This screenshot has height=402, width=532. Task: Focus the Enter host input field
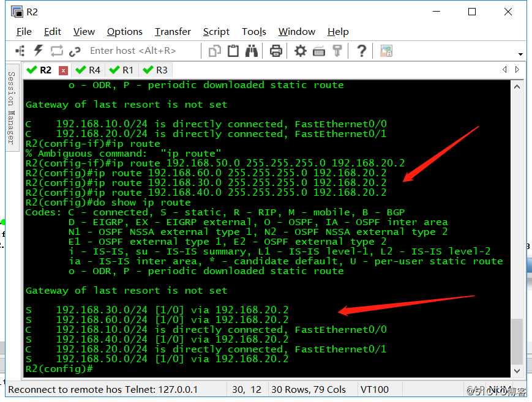(143, 51)
